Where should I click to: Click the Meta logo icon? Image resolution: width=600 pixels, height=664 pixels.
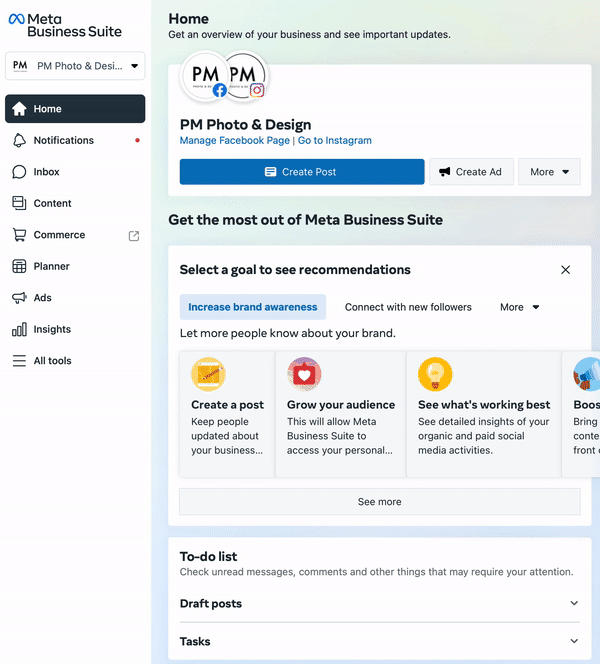[17, 19]
